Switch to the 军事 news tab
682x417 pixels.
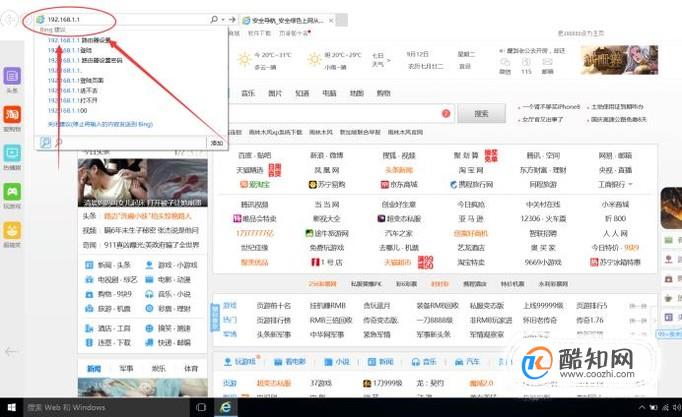pyautogui.click(x=126, y=369)
